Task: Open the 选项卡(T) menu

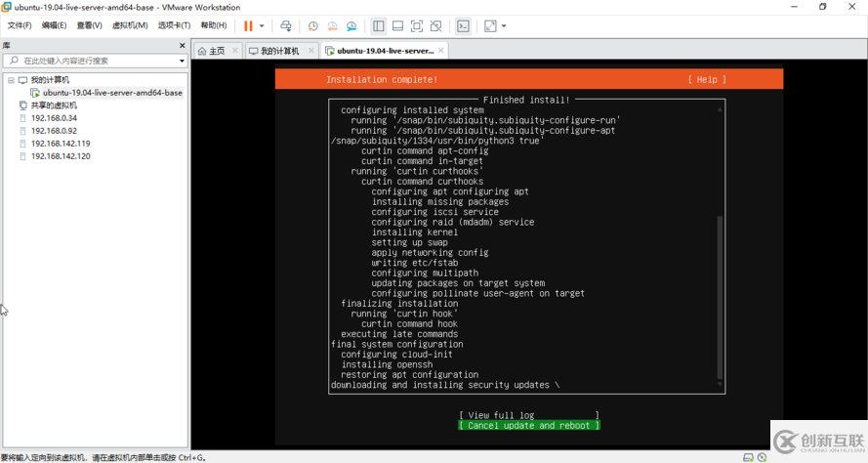Action: 174,25
